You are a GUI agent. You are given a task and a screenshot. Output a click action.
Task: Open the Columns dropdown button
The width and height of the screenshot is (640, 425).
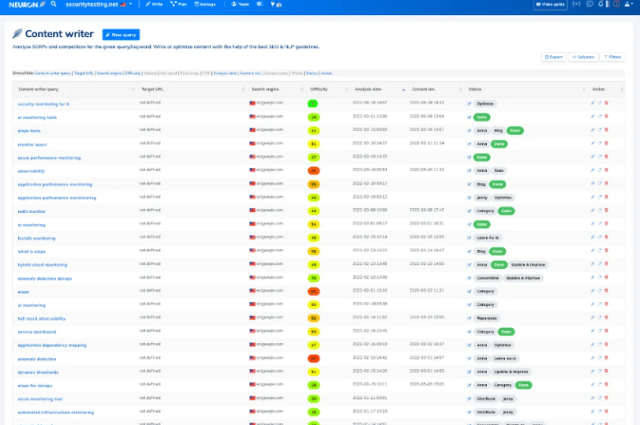click(x=583, y=57)
